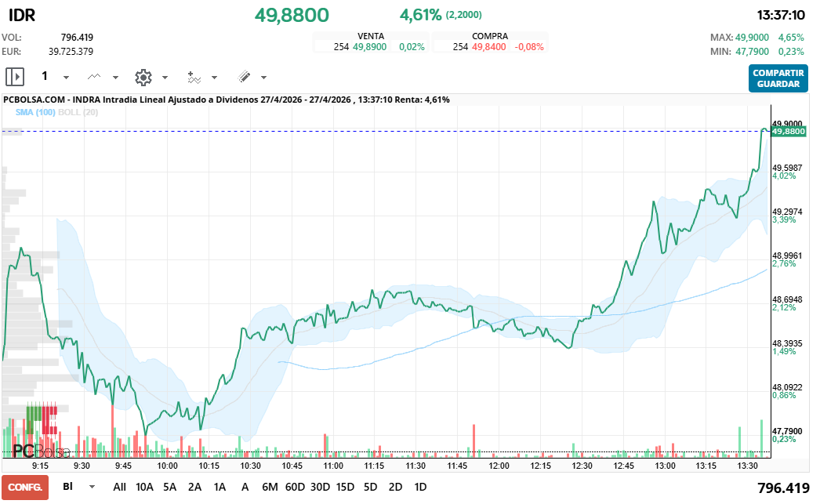Expand the drawing tools dropdown arrow

[263, 78]
